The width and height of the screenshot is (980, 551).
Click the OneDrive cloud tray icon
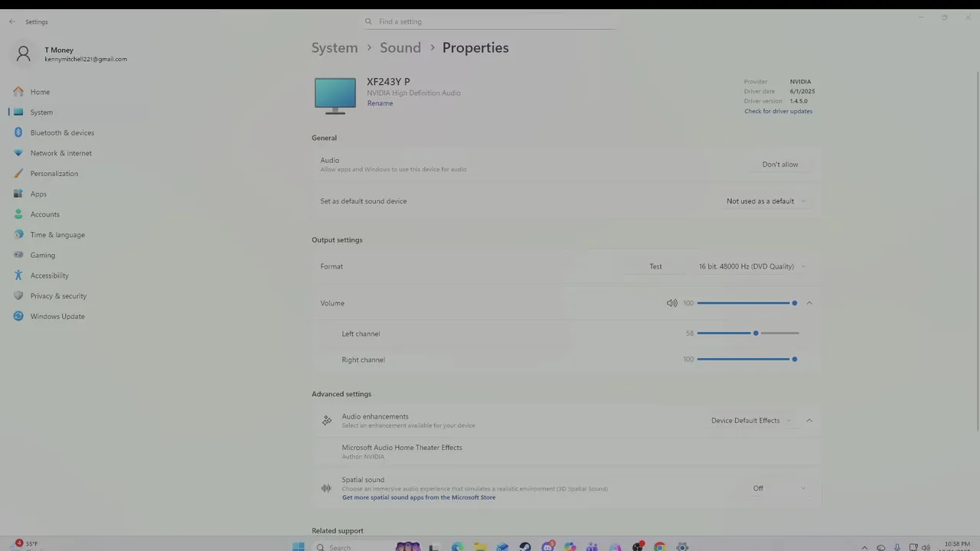(x=881, y=547)
